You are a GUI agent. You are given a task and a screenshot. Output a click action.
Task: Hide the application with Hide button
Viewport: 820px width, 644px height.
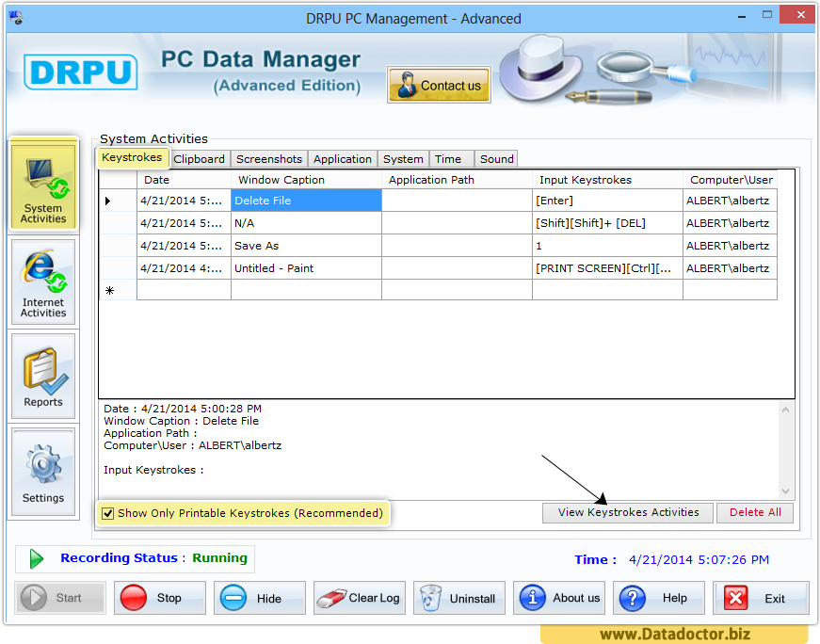[260, 598]
